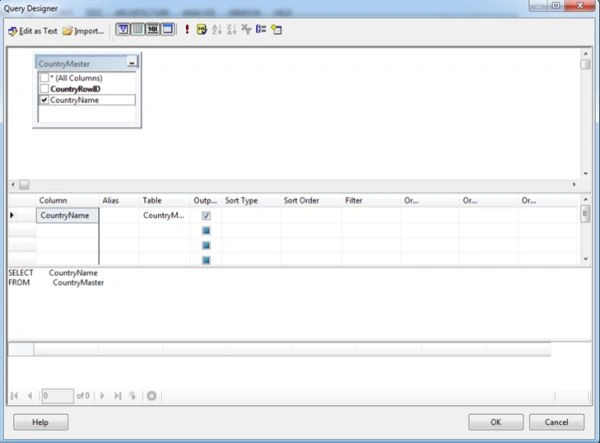
Task: Click the Filter column header
Action: pyautogui.click(x=354, y=200)
